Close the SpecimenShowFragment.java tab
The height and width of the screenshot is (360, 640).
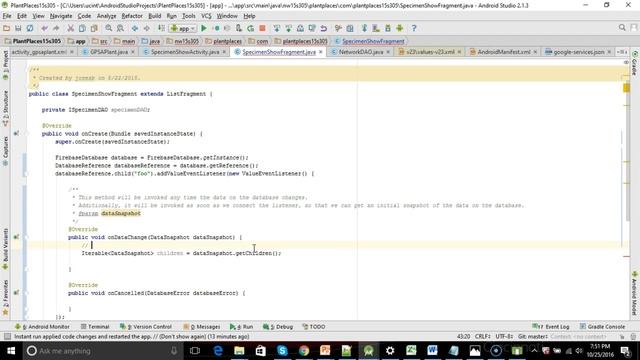[321, 52]
